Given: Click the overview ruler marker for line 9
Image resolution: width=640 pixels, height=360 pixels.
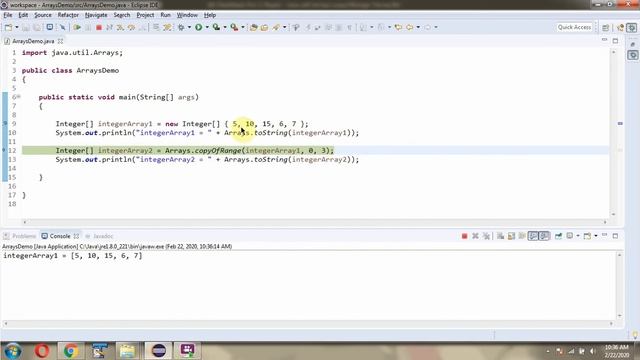Looking at the screenshot, I should tap(620, 123).
